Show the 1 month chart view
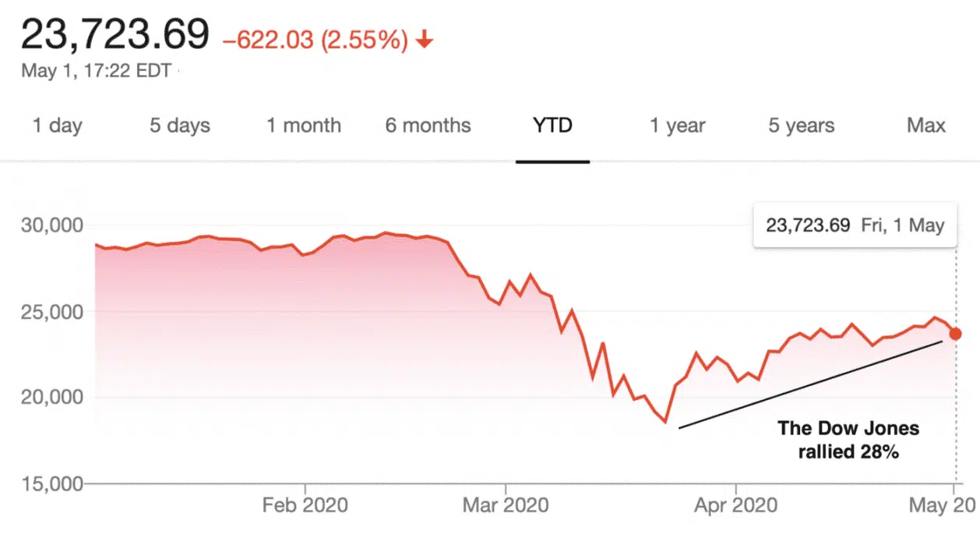The image size is (980, 538). pos(304,126)
